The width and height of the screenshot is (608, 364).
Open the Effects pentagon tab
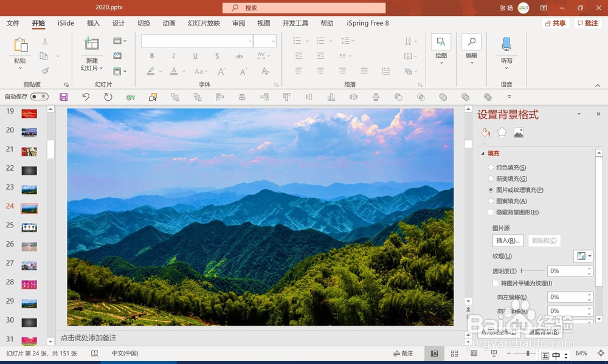point(502,132)
